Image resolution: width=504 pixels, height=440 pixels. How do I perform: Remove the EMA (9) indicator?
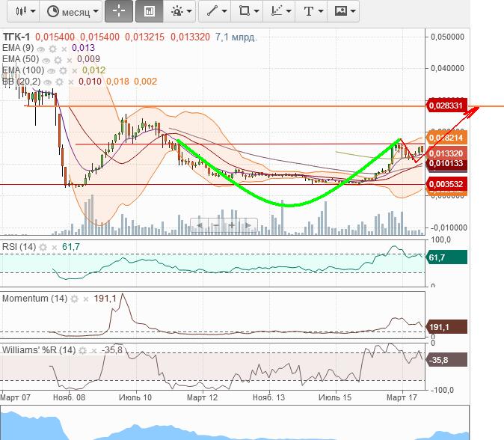click(x=64, y=49)
